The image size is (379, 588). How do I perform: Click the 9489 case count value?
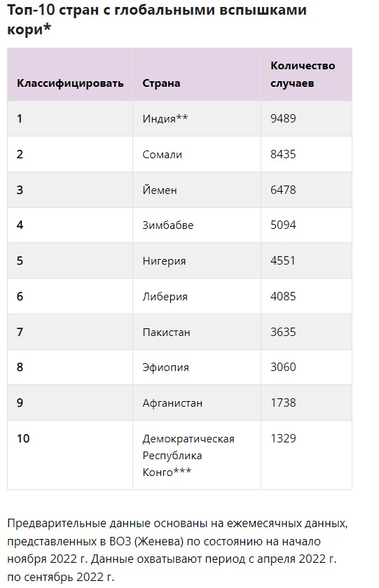tap(283, 118)
